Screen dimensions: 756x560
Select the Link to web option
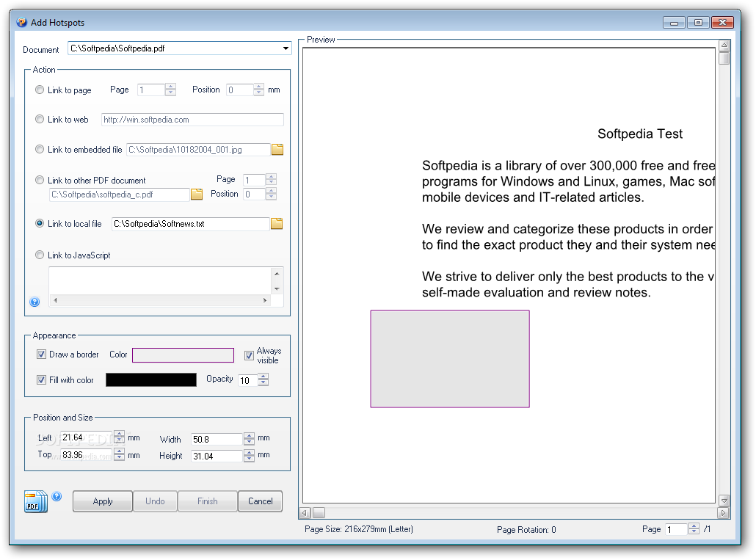[x=40, y=119]
